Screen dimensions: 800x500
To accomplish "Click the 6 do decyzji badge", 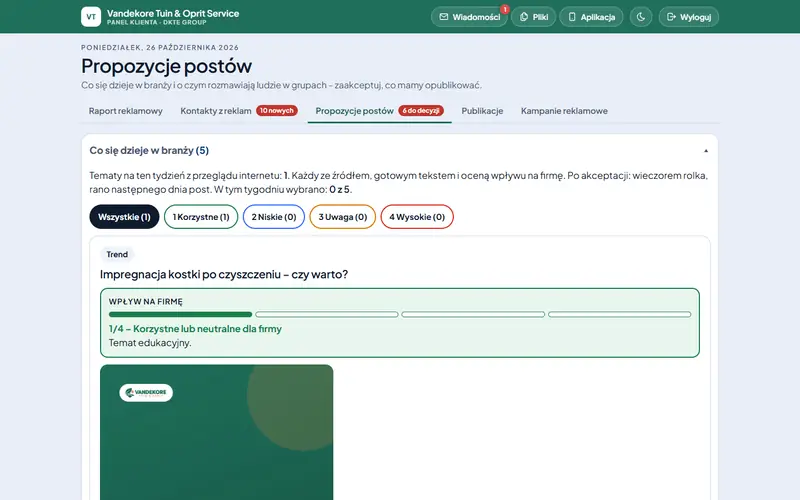I will [x=421, y=111].
